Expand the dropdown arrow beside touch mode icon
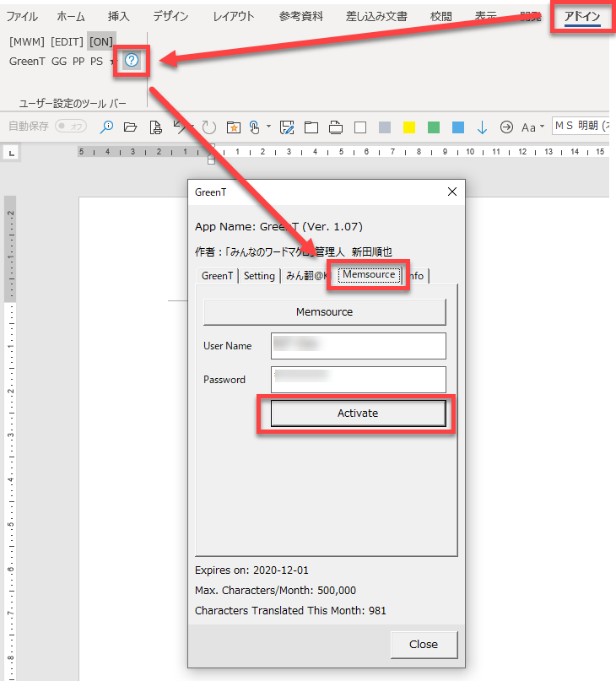Viewport: 616px width, 681px height. [268, 127]
